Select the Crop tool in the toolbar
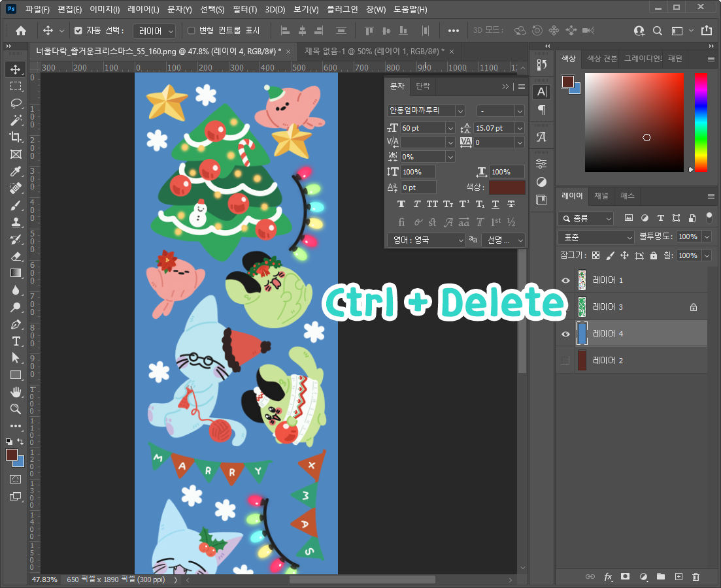 click(x=16, y=137)
